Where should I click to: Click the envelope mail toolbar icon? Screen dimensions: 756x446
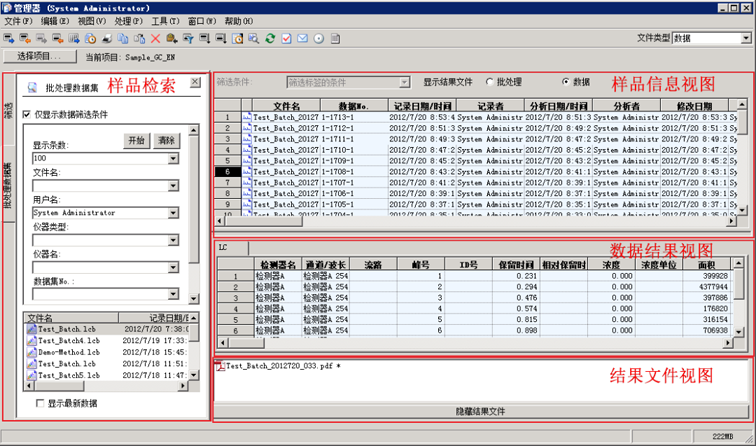tap(302, 38)
